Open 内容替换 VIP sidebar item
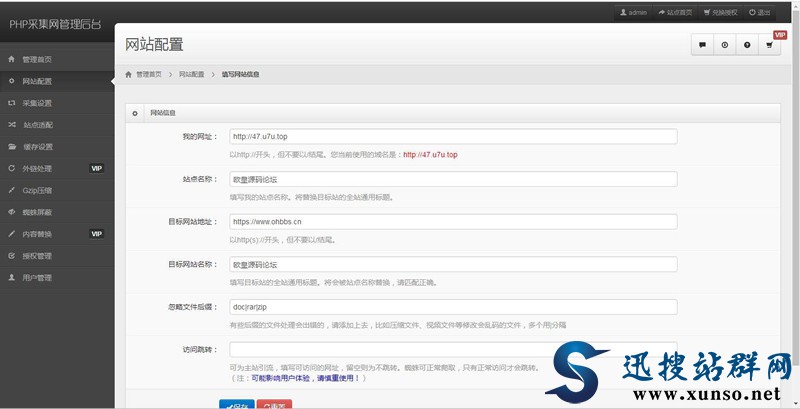This screenshot has width=800, height=409. point(57,234)
